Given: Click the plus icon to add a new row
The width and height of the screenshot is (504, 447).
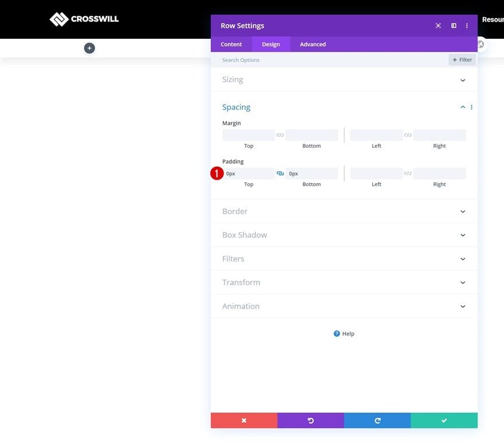Looking at the screenshot, I should click(89, 48).
